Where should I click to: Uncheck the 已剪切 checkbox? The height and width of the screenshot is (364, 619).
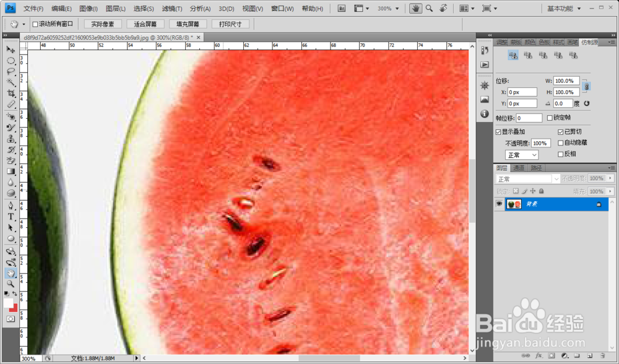[x=561, y=132]
